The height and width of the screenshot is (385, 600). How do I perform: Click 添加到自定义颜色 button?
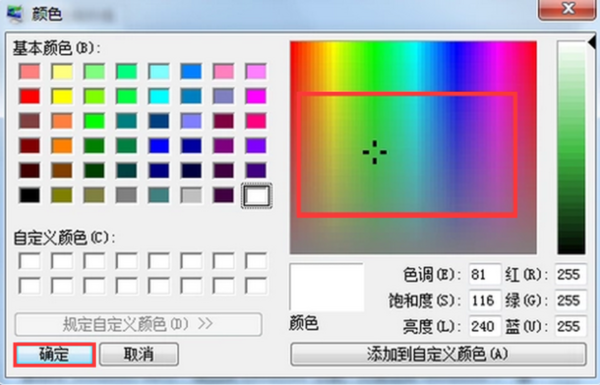(438, 354)
